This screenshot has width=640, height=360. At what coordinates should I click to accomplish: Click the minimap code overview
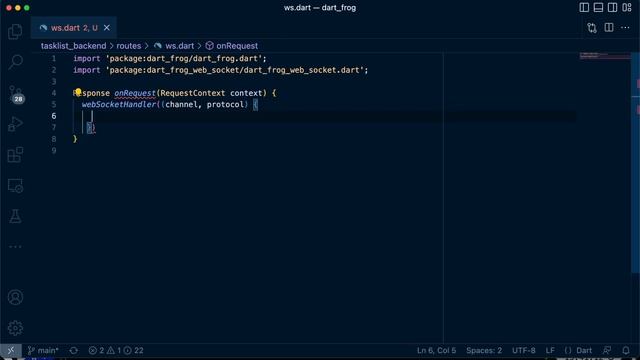605,56
